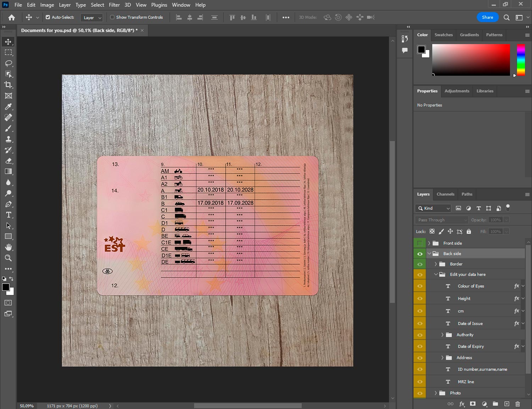Viewport: 532px width, 409px height.
Task: Click the rainbow hue slider strip
Action: [521, 60]
